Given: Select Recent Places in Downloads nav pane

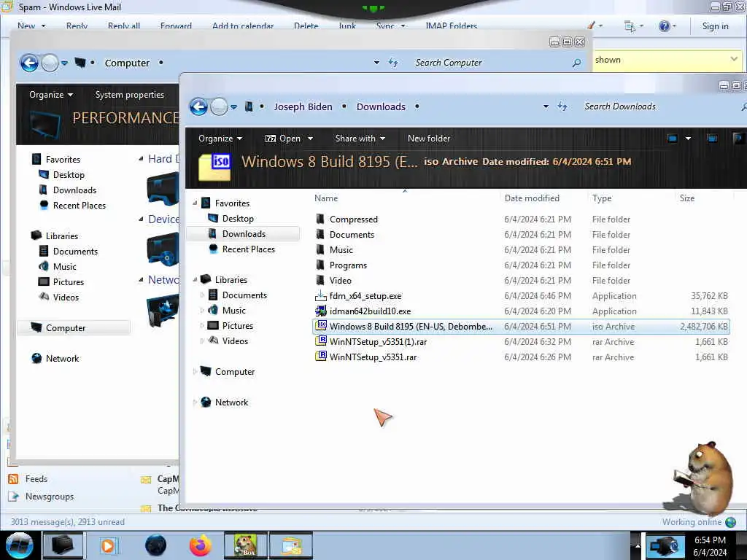Looking at the screenshot, I should (x=248, y=249).
